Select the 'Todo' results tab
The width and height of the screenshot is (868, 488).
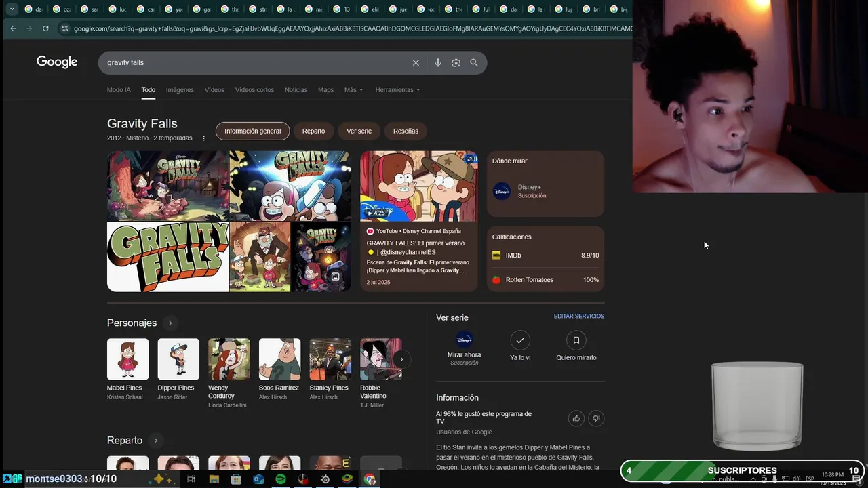(149, 90)
